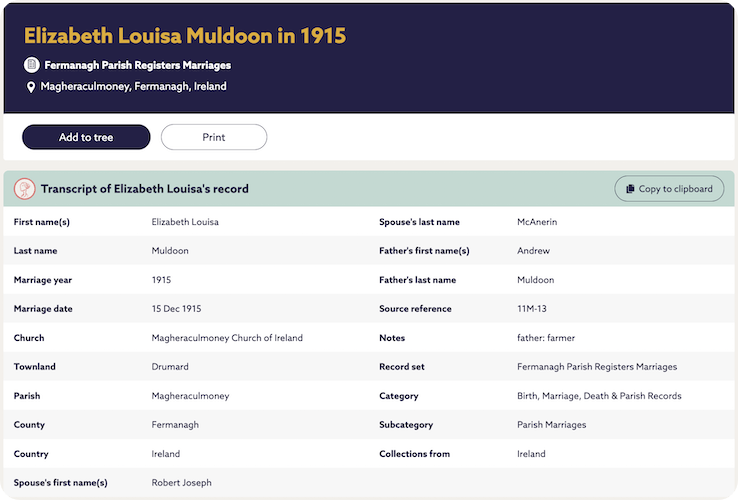Click the Transcript of Elizabeth Louisa's record heading
The height and width of the screenshot is (500, 738).
coord(144,188)
